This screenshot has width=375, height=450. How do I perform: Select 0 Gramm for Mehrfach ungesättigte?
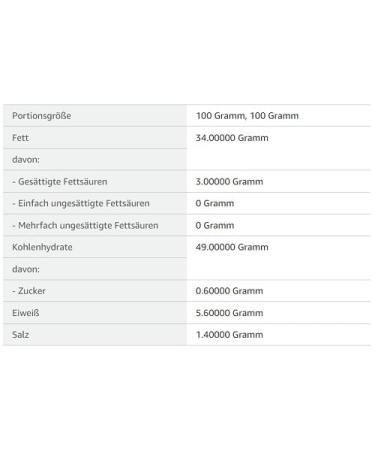(215, 225)
